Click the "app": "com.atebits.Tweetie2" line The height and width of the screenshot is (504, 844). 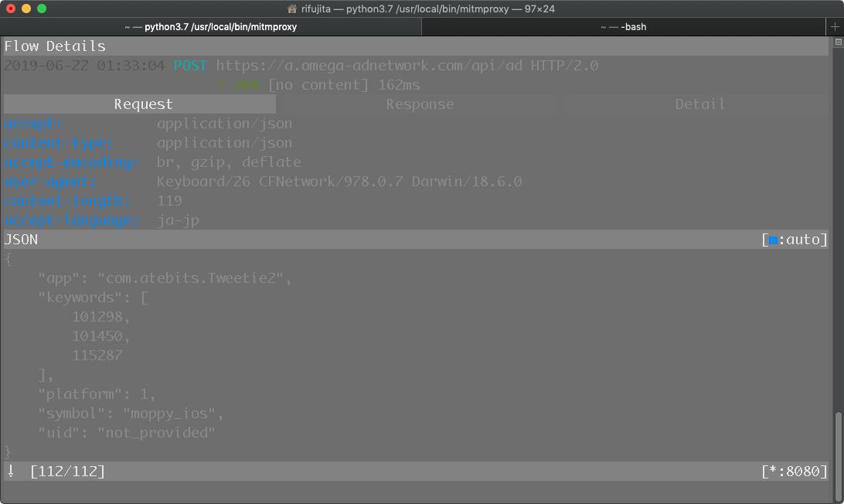pos(165,278)
